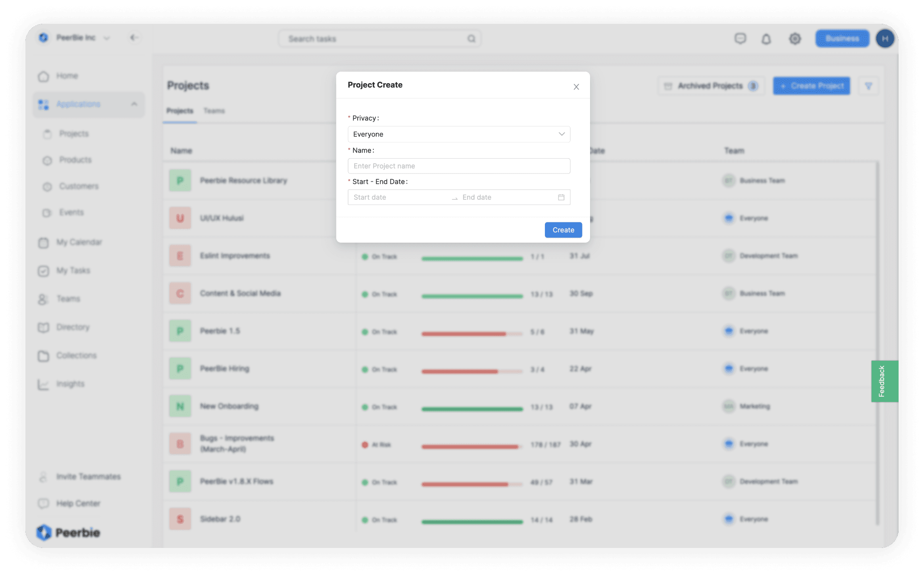924x575 pixels.
Task: Click the Start date field
Action: [398, 197]
